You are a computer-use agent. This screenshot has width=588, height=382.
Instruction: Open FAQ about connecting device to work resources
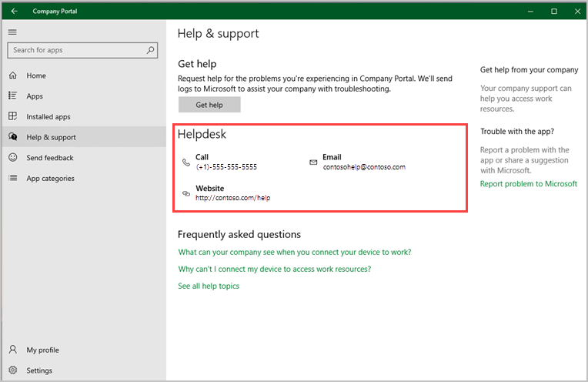(275, 269)
